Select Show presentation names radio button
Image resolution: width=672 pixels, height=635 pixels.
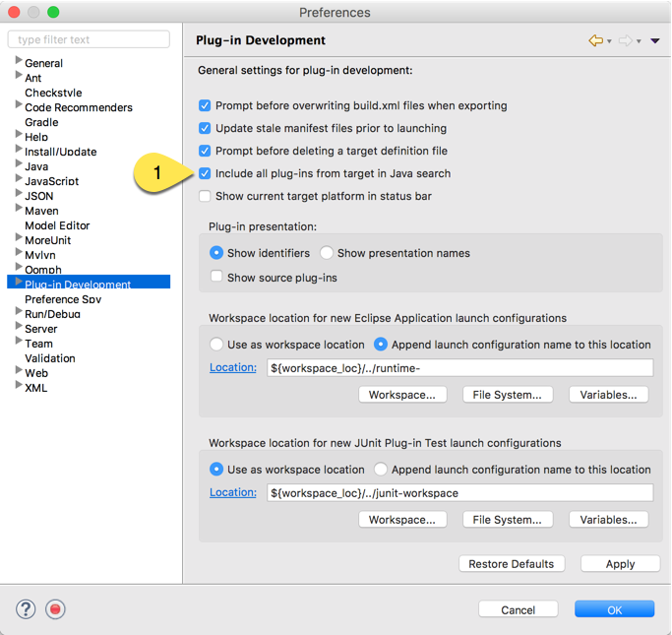[327, 253]
